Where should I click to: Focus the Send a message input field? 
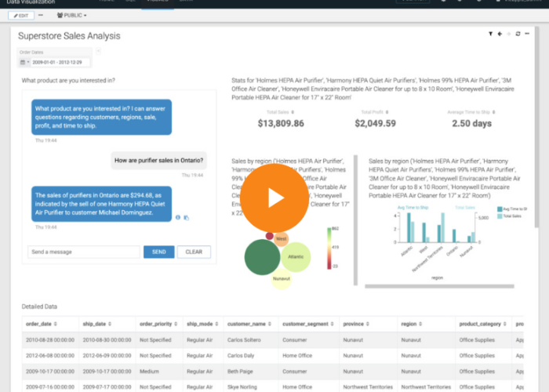(84, 252)
